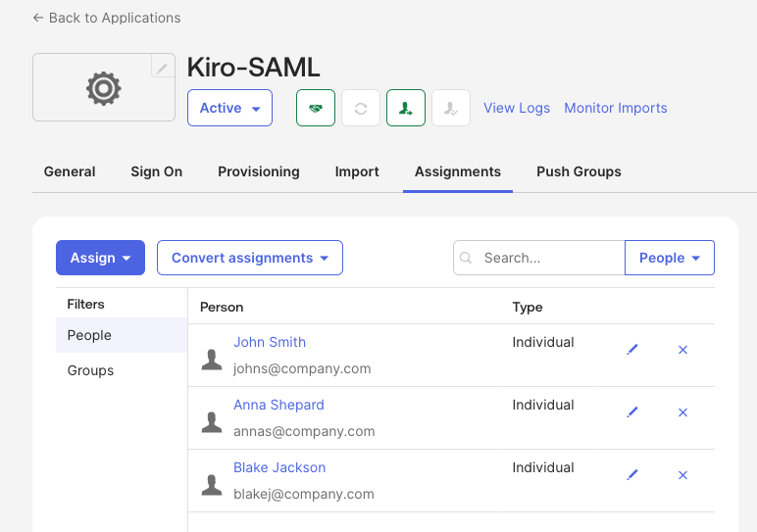This screenshot has height=532, width=757.
Task: Click the grayed-out refresh sync icon
Action: tap(361, 109)
